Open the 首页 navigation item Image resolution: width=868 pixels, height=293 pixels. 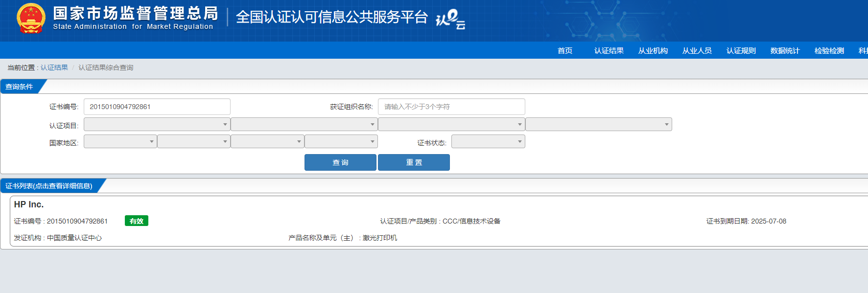pos(565,50)
